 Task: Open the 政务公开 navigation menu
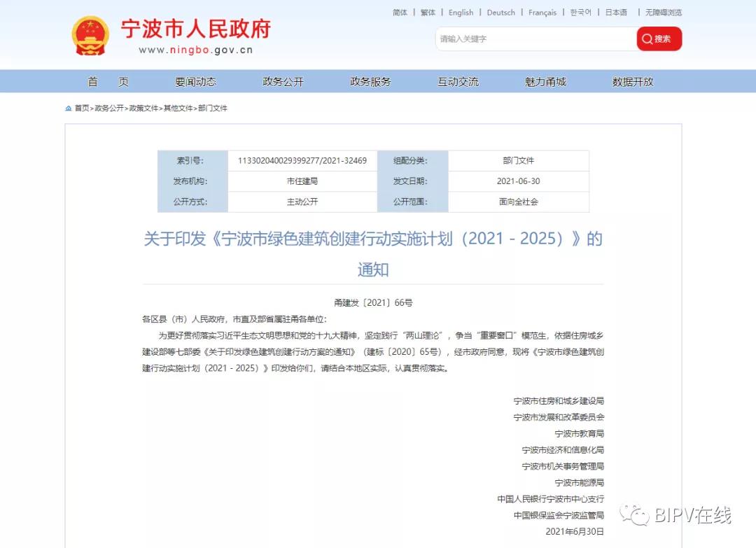pyautogui.click(x=283, y=82)
